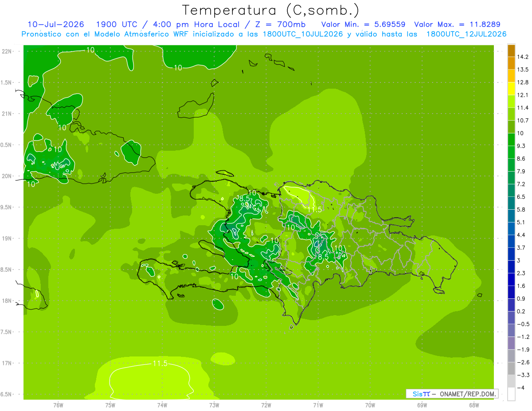Click the color scale value "10.7"
Viewport: 532px width, 411px height.
click(523, 121)
